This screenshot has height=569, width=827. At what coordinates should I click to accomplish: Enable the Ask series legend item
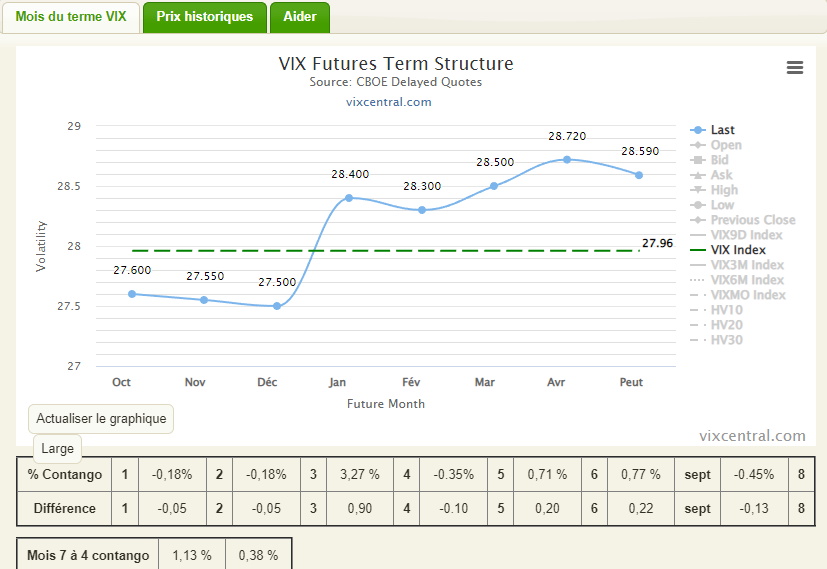(721, 175)
